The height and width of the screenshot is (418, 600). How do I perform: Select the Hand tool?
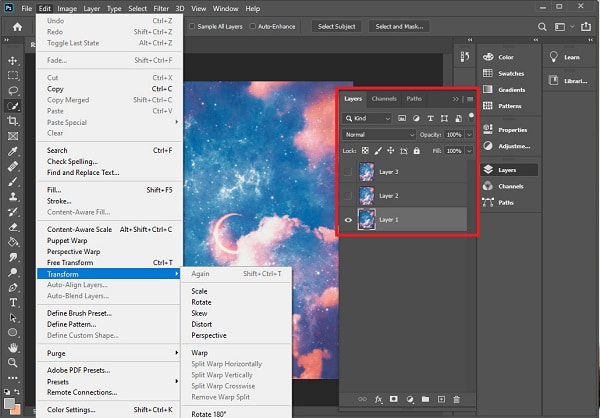click(13, 348)
